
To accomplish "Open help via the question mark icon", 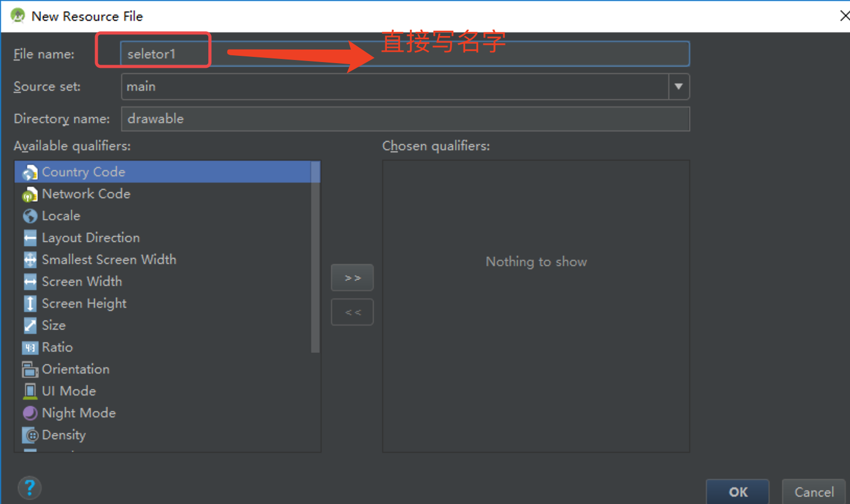I will click(30, 487).
